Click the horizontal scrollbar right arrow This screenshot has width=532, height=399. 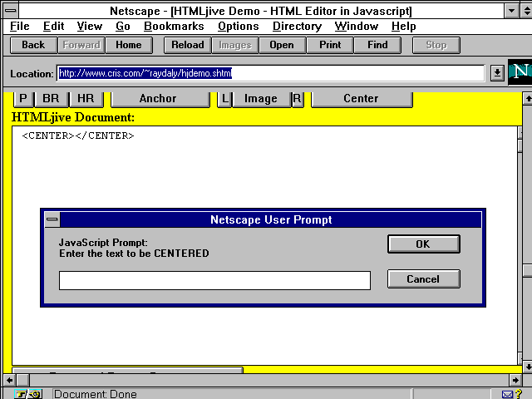(515, 380)
